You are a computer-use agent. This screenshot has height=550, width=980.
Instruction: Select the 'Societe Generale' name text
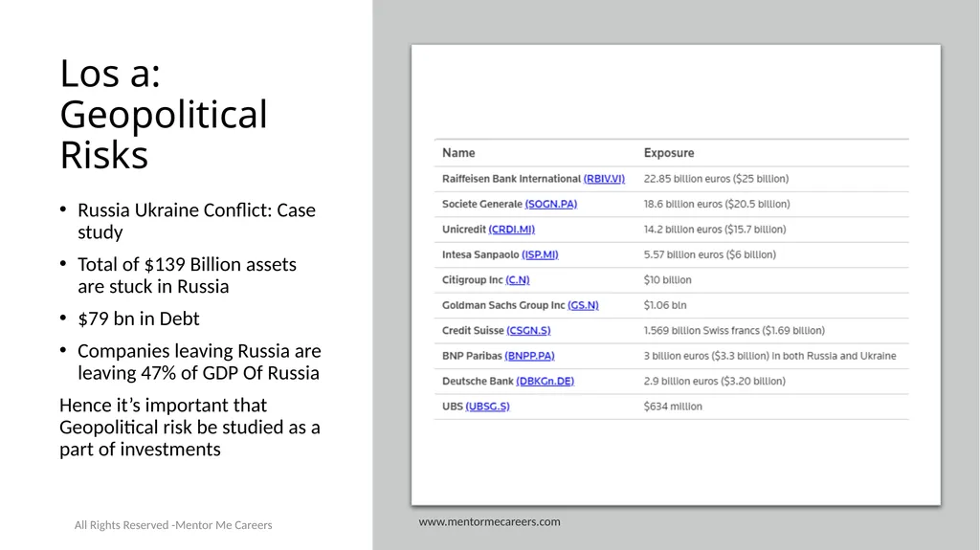(482, 204)
